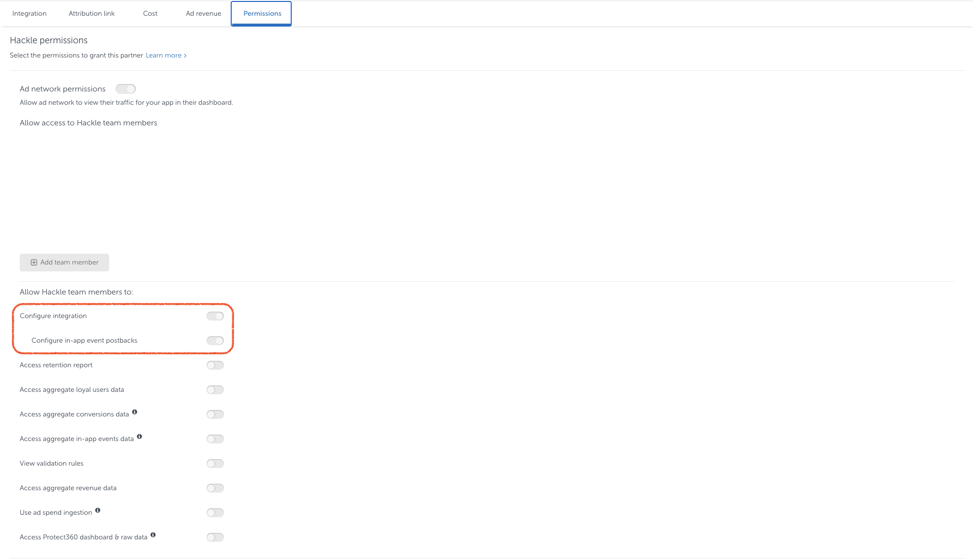Image resolution: width=973 pixels, height=560 pixels.
Task: Click info icon next to Use ad spend ingestion
Action: [98, 510]
